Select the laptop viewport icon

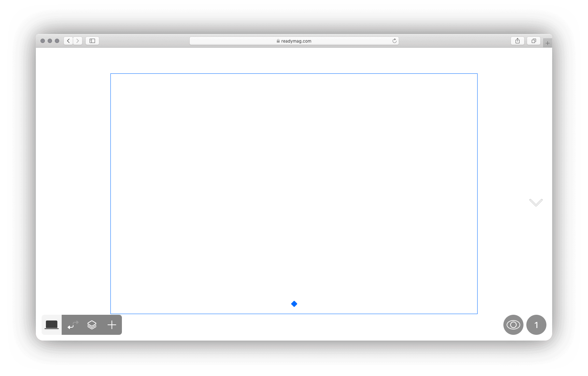tap(52, 325)
